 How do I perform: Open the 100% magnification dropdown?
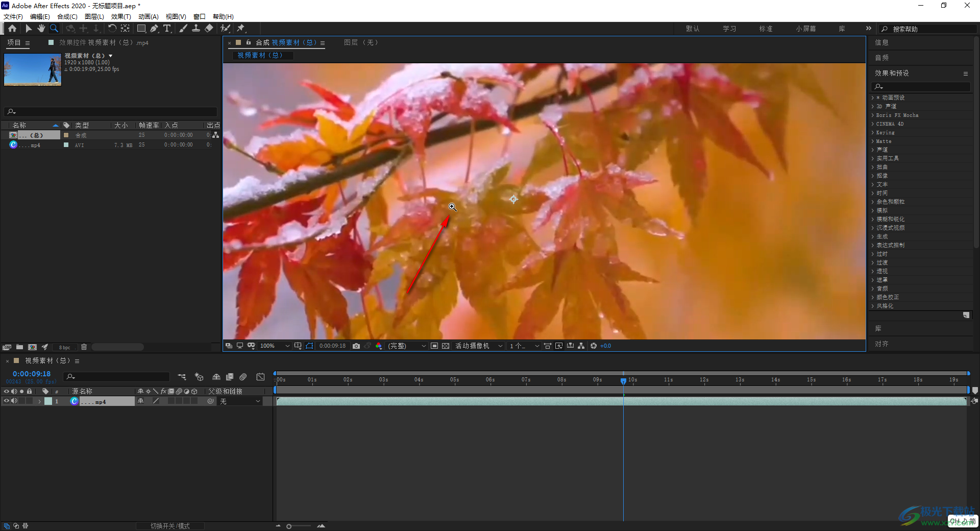pos(274,346)
